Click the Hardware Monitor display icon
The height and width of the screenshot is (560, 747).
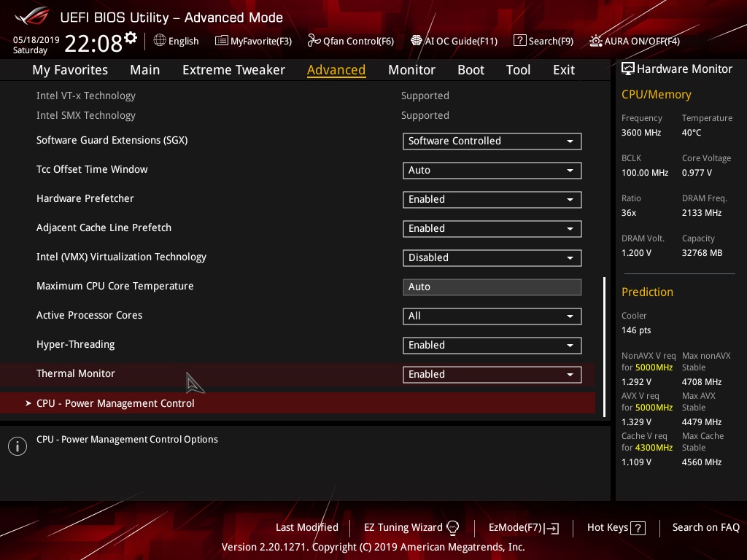(x=628, y=69)
